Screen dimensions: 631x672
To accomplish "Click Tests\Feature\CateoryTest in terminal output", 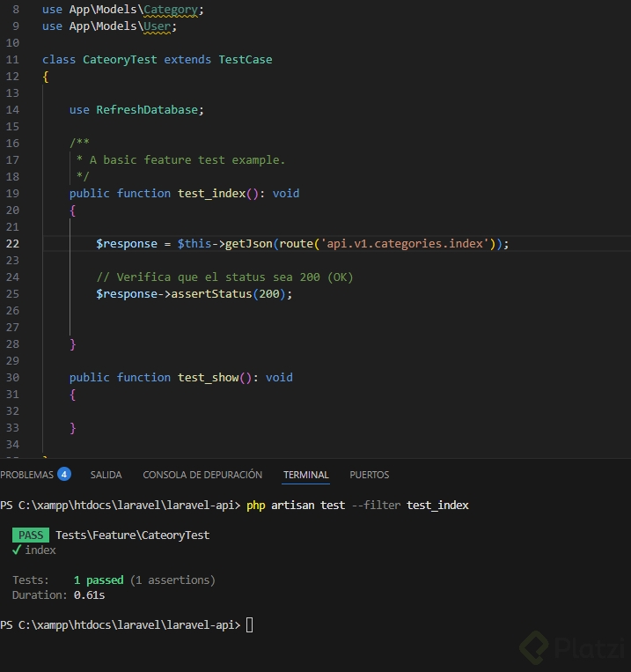I will click(132, 535).
